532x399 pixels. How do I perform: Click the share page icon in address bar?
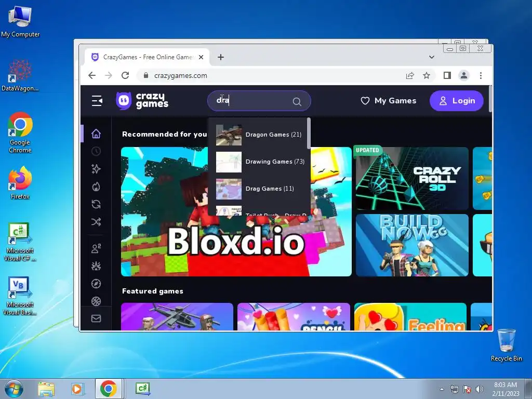[410, 75]
